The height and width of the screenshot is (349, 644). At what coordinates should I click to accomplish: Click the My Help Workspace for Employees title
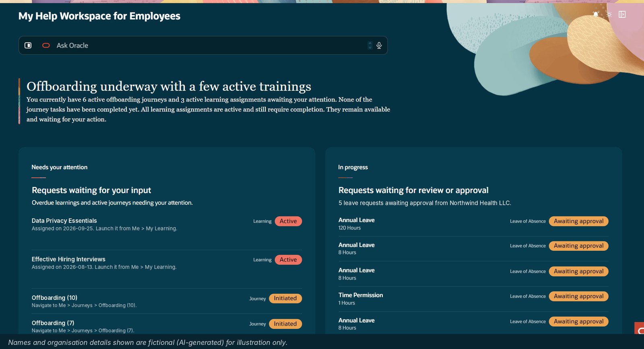click(x=99, y=16)
